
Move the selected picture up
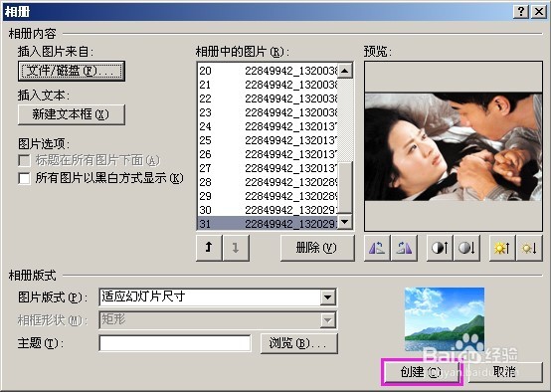(x=209, y=248)
